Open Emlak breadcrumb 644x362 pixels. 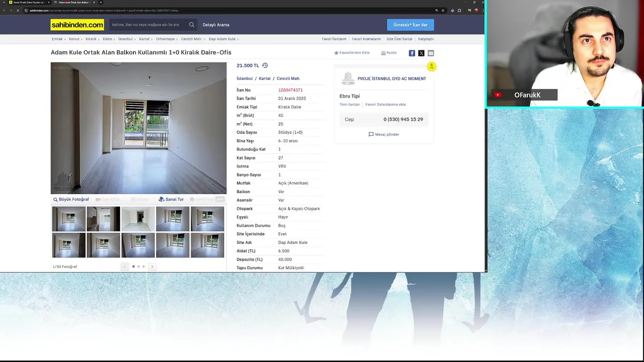[57, 39]
